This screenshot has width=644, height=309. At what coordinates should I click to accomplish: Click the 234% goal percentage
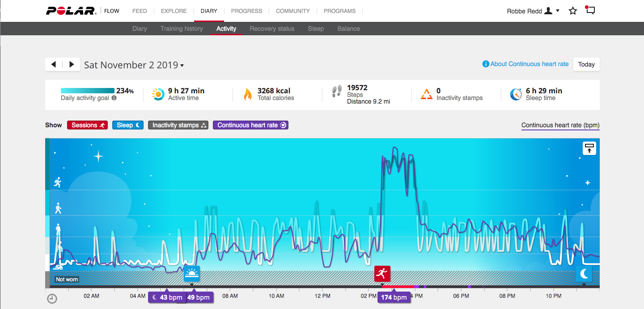tap(125, 91)
